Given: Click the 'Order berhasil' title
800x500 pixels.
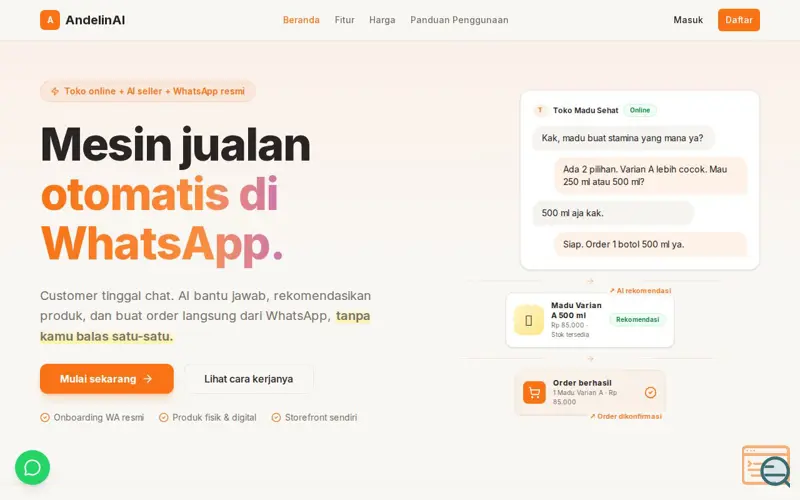Looking at the screenshot, I should pos(582,383).
